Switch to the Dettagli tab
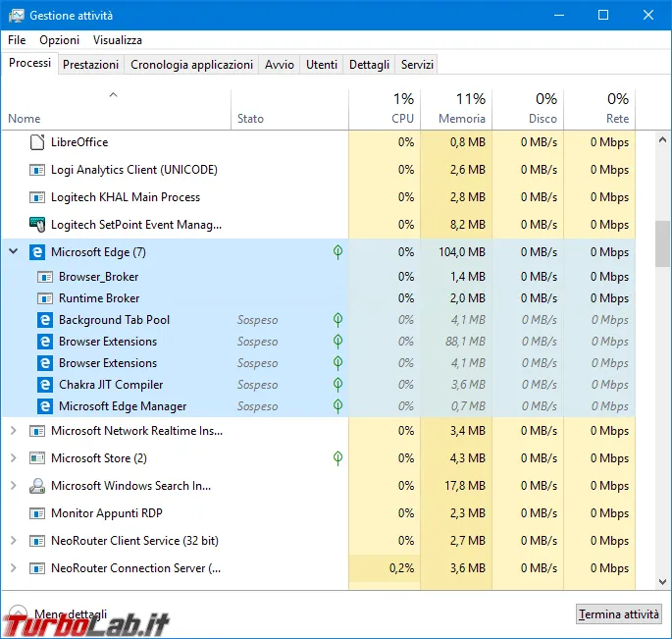This screenshot has width=672, height=639. click(x=369, y=65)
